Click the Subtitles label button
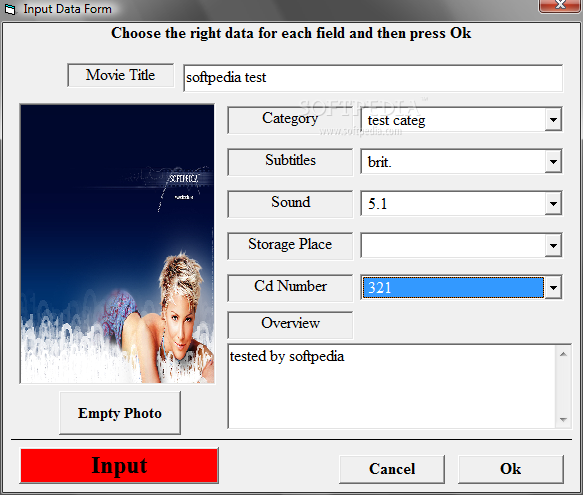 click(x=290, y=162)
